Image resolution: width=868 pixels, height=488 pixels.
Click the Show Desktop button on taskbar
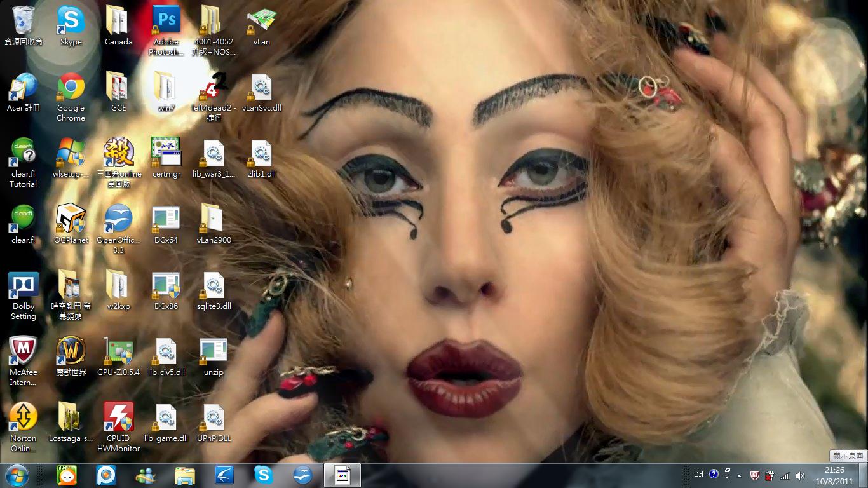point(864,475)
